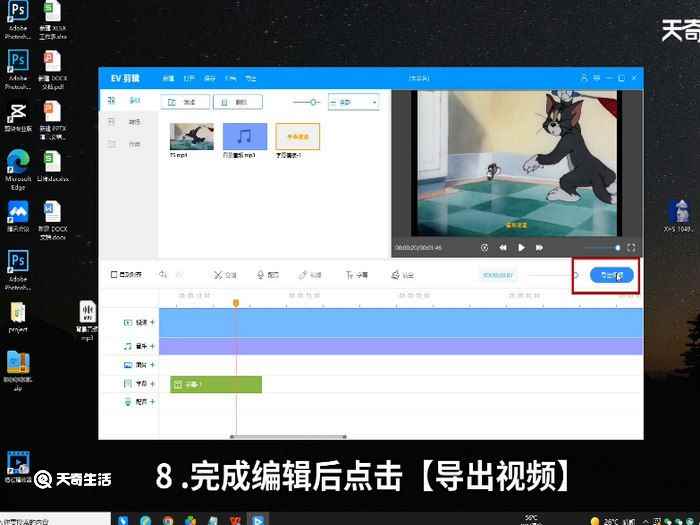
Task: Click the title bar menu icon beside account
Action: coord(596,78)
